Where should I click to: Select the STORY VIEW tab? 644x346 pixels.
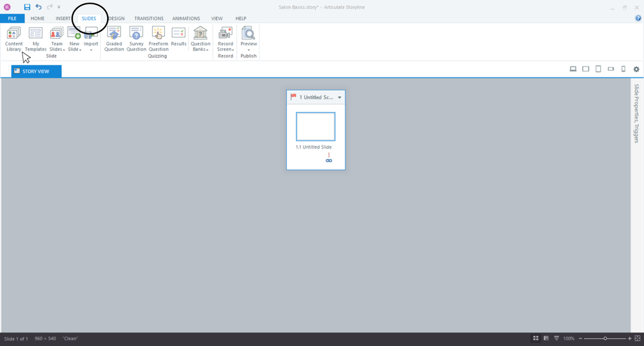click(36, 71)
